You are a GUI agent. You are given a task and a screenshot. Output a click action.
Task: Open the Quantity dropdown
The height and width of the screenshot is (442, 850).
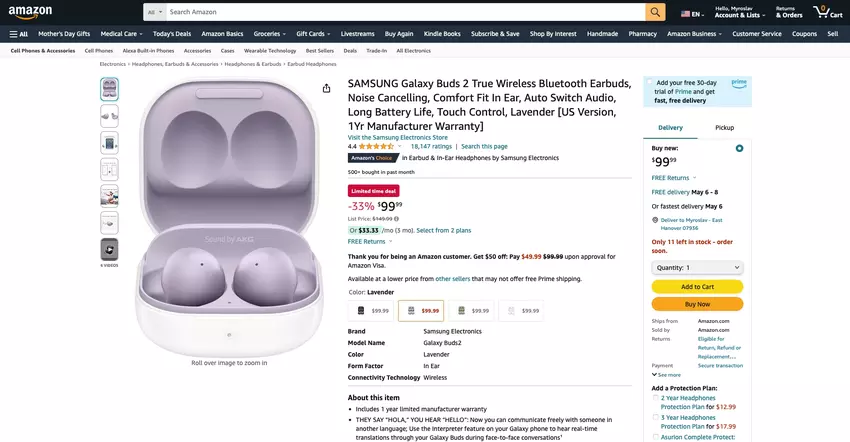697,268
